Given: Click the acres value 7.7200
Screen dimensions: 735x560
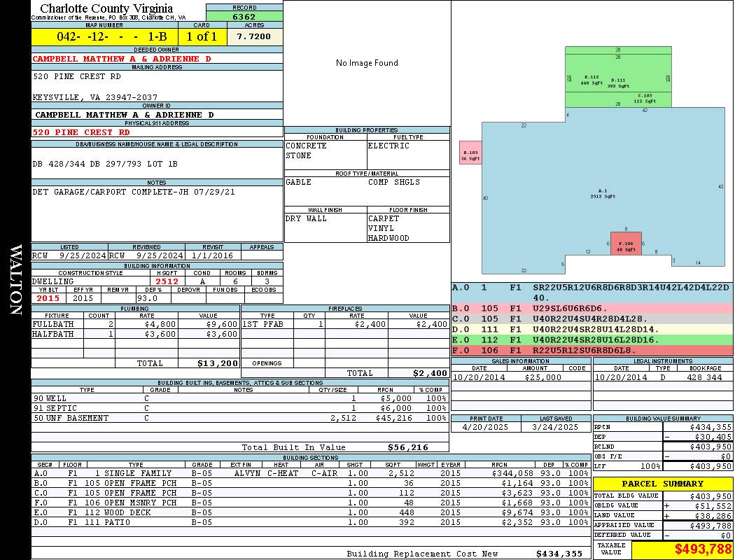Looking at the screenshot, I should pos(254,36).
